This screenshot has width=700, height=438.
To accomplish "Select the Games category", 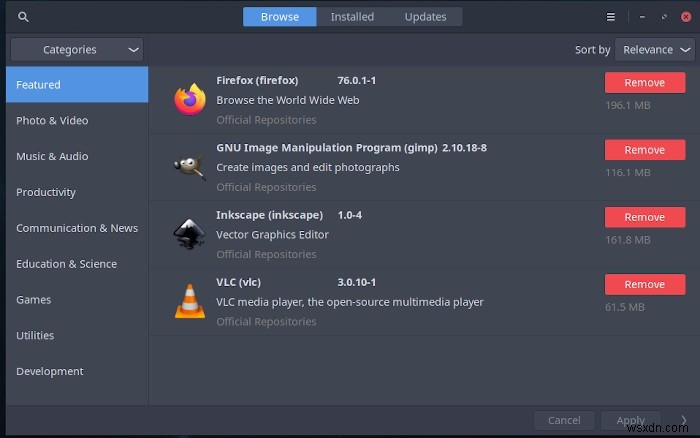I will (x=77, y=300).
